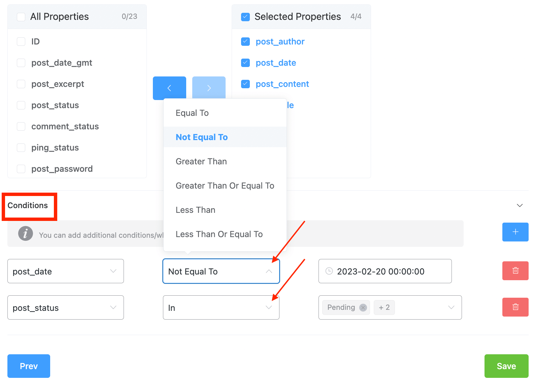Toggle the All Properties select-all checkbox
This screenshot has width=534, height=392.
point(21,17)
